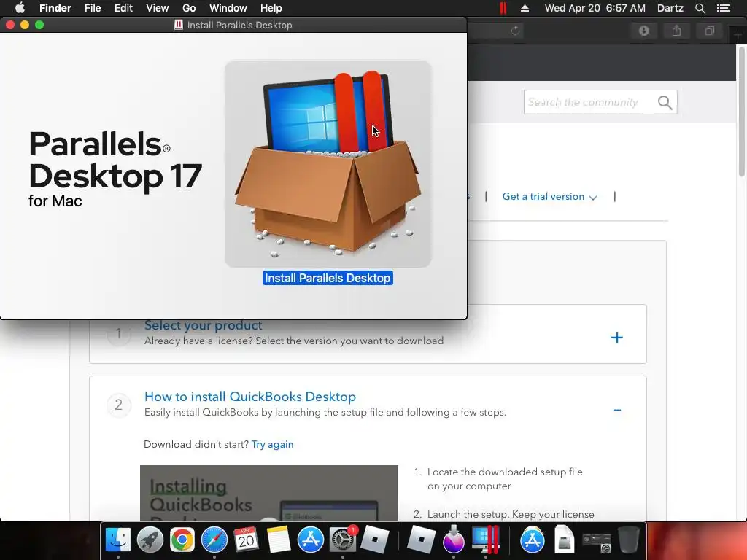Open the Window menu
Viewport: 747px width, 560px height.
228,8
